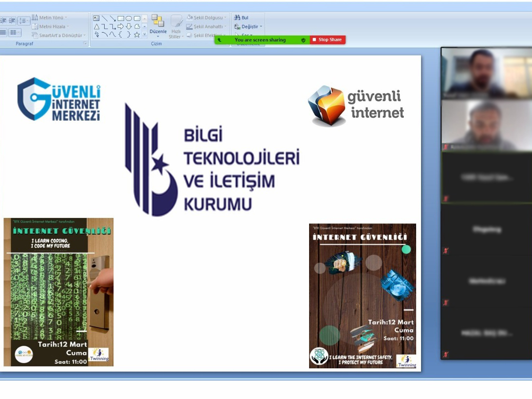This screenshot has width=532, height=399.
Task: Expand the full shapes gallery
Action: click(x=145, y=34)
